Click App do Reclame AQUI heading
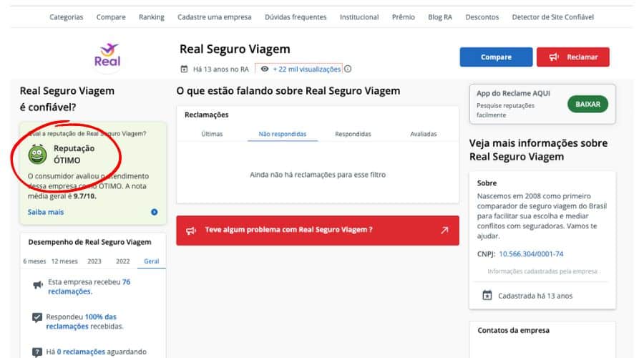Image resolution: width=644 pixels, height=358 pixels. click(513, 93)
